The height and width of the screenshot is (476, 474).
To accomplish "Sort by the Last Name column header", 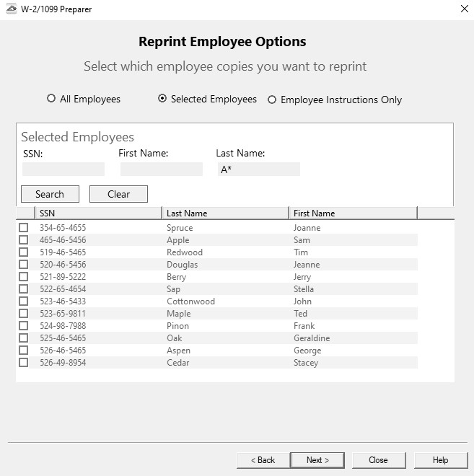I will (225, 213).
